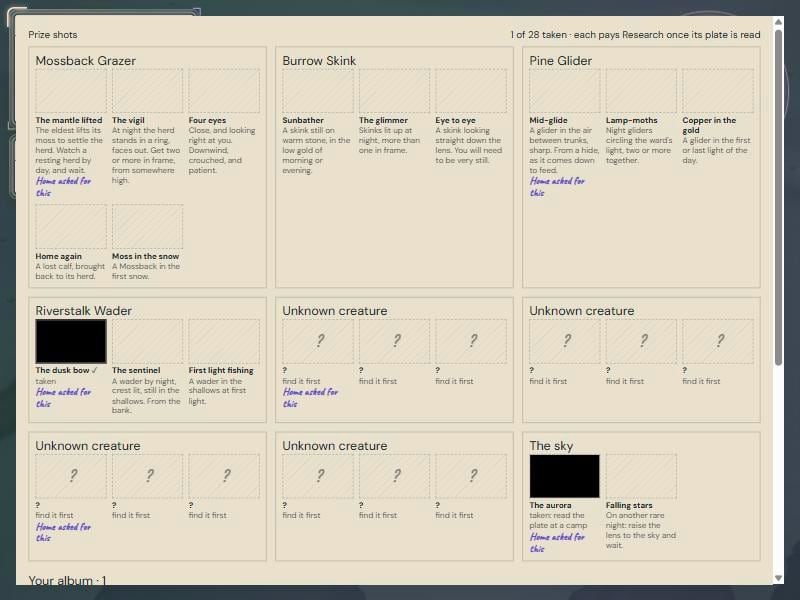This screenshot has width=800, height=600.
Task: Select the empty Sunbather photo slot
Action: [x=318, y=91]
